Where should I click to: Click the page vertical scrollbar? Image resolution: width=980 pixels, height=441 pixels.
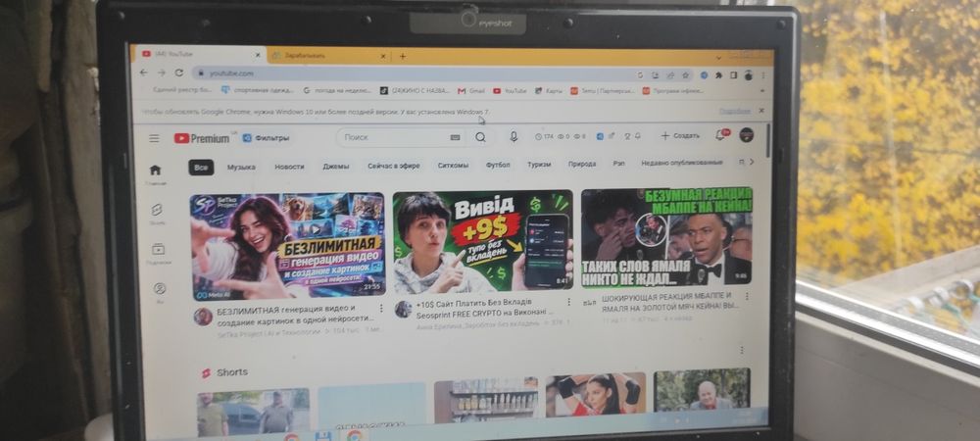tap(768, 140)
